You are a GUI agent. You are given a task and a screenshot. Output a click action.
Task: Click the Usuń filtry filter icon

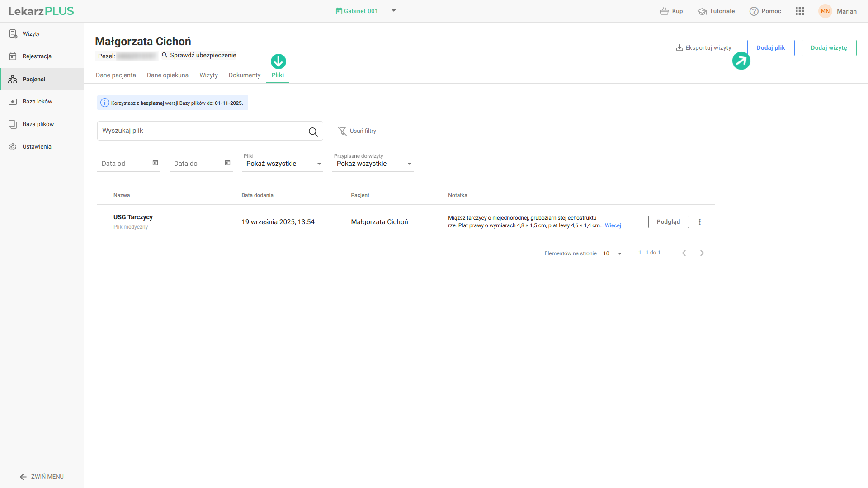click(x=342, y=131)
